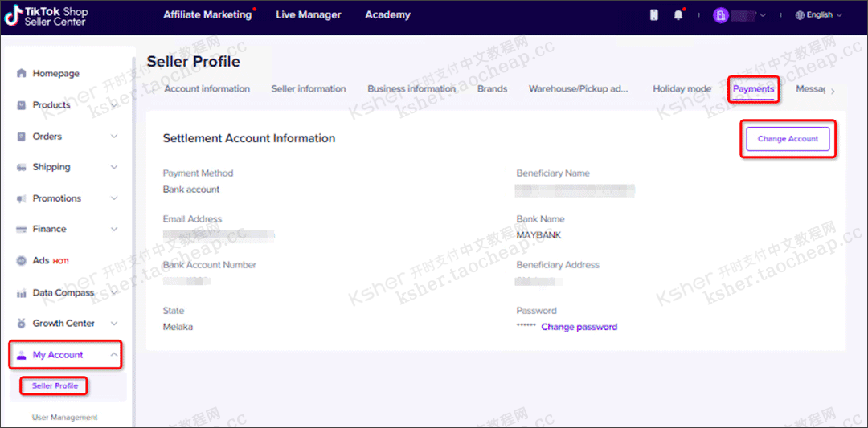Select the Payments tab
868x428 pixels.
coord(753,88)
